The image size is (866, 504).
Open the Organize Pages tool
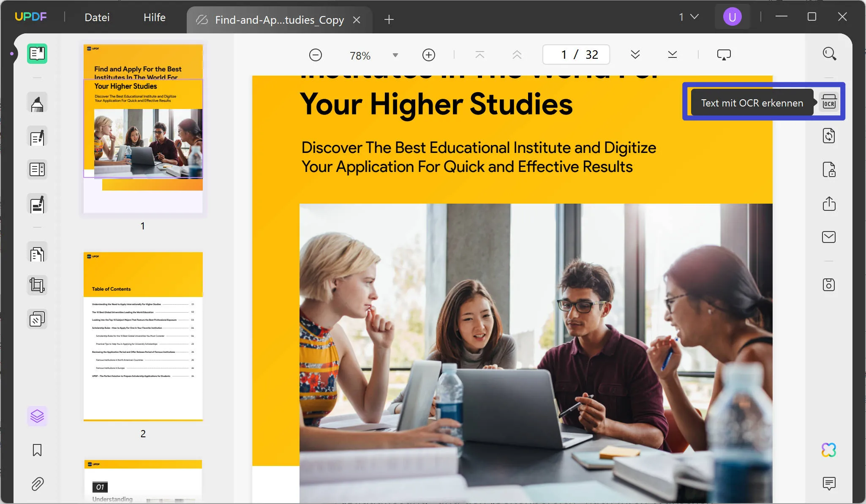pyautogui.click(x=37, y=254)
